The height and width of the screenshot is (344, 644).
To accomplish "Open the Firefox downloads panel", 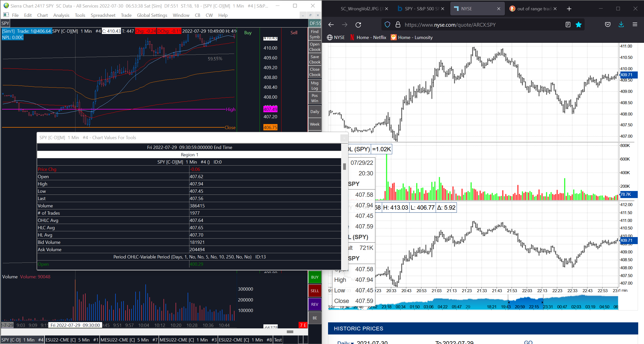I will click(x=621, y=25).
